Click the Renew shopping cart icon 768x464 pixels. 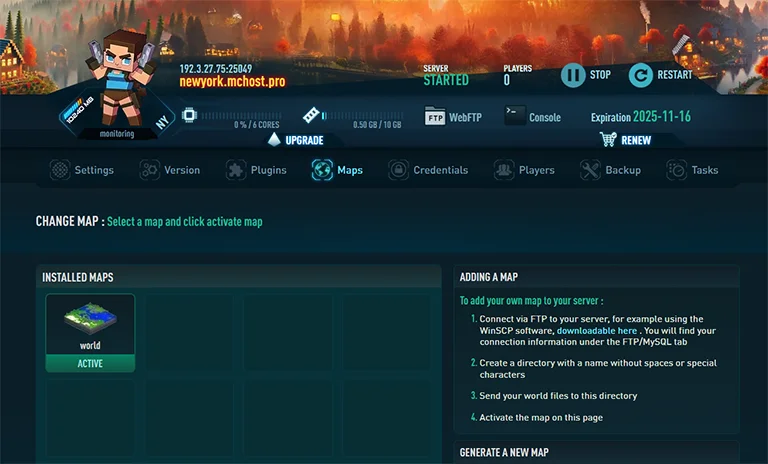click(607, 139)
